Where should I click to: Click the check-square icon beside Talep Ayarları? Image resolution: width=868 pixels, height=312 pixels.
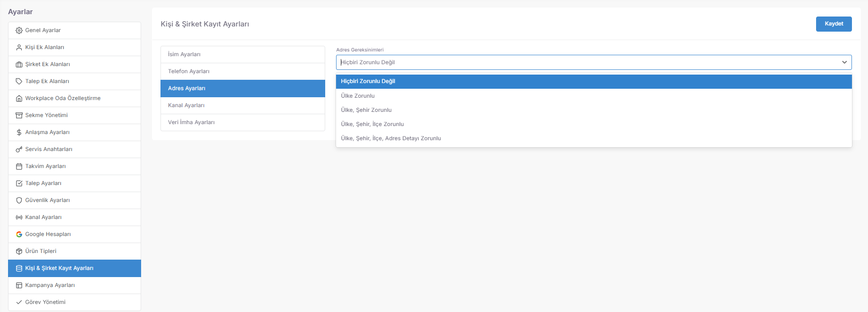coord(19,183)
